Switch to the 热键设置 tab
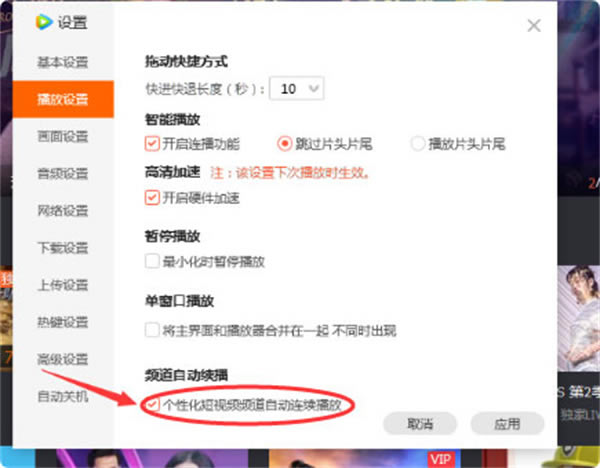600x468 pixels. coord(63,322)
